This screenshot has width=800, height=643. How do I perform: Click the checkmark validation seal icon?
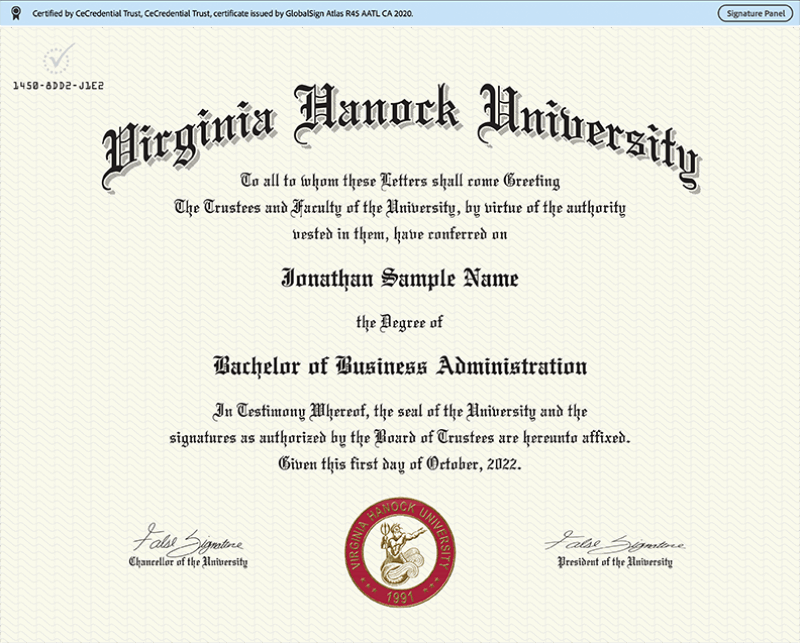(59, 58)
